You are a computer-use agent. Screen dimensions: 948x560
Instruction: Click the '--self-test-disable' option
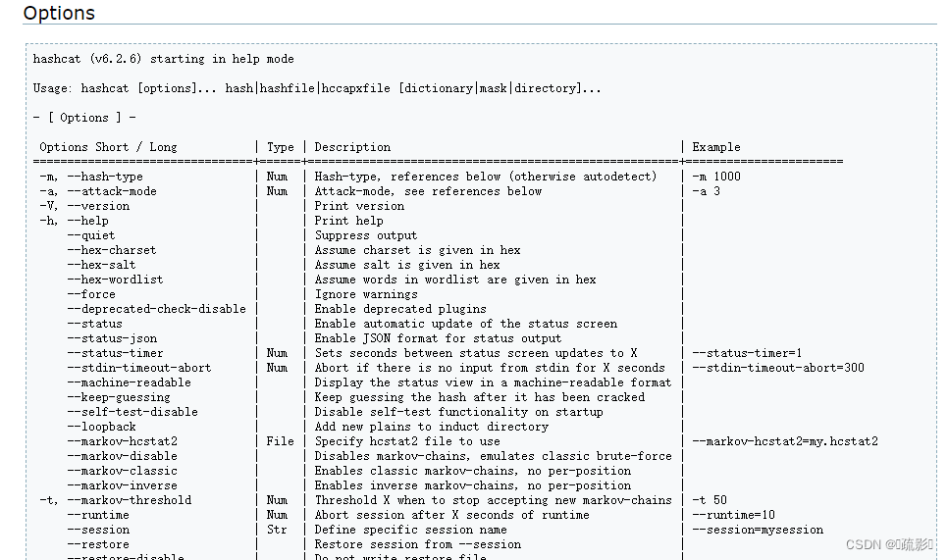pyautogui.click(x=133, y=412)
